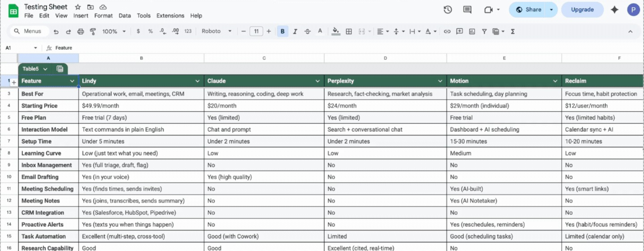Open the Format menu

[x=103, y=16]
